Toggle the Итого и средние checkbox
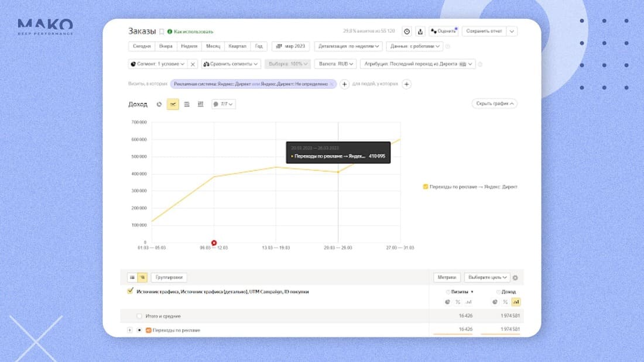 coord(139,316)
